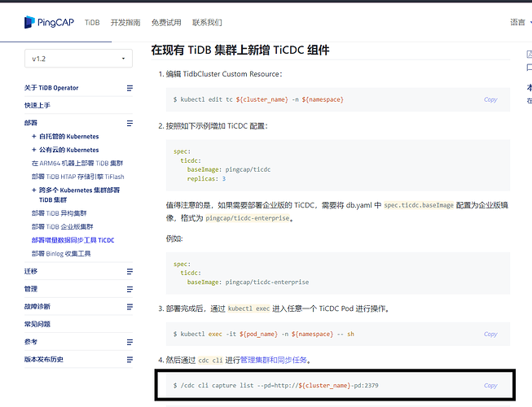Follow the 管理集群和同步任务 link

tap(274, 360)
